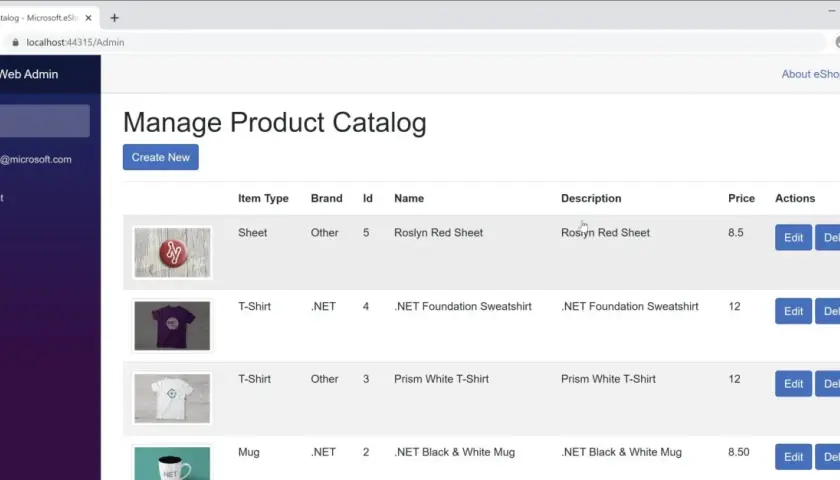Click the lock icon in address bar
Screen dimensions: 840x480
[x=15, y=42]
